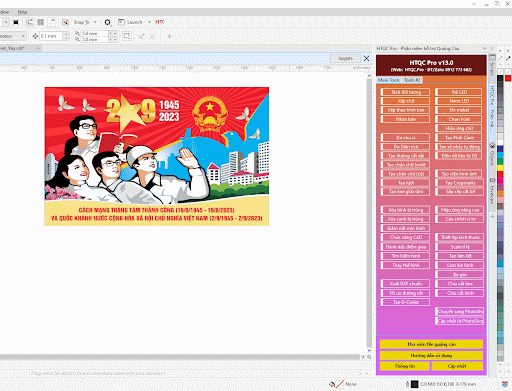Open the Help menu
The height and width of the screenshot is (391, 512).
click(x=22, y=12)
